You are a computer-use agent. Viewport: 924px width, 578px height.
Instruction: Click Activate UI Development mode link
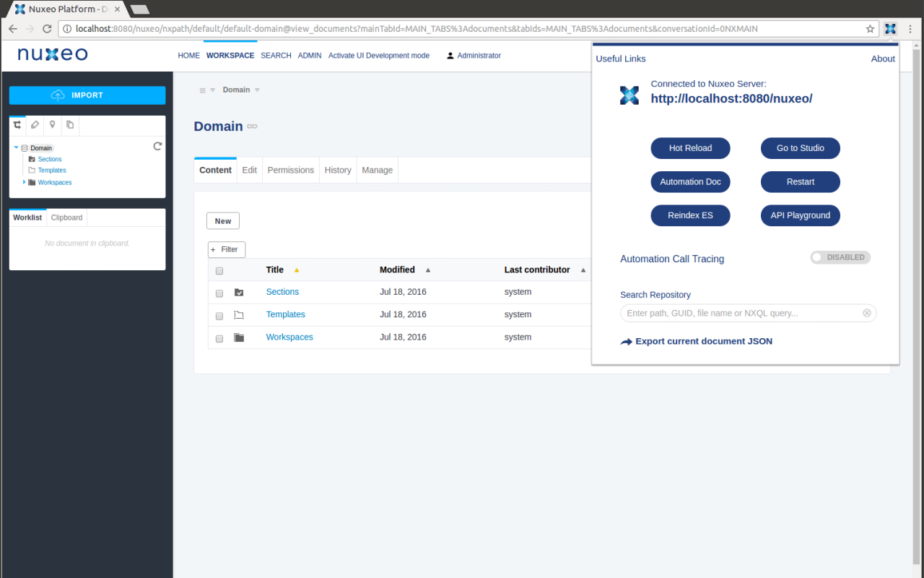click(x=379, y=56)
